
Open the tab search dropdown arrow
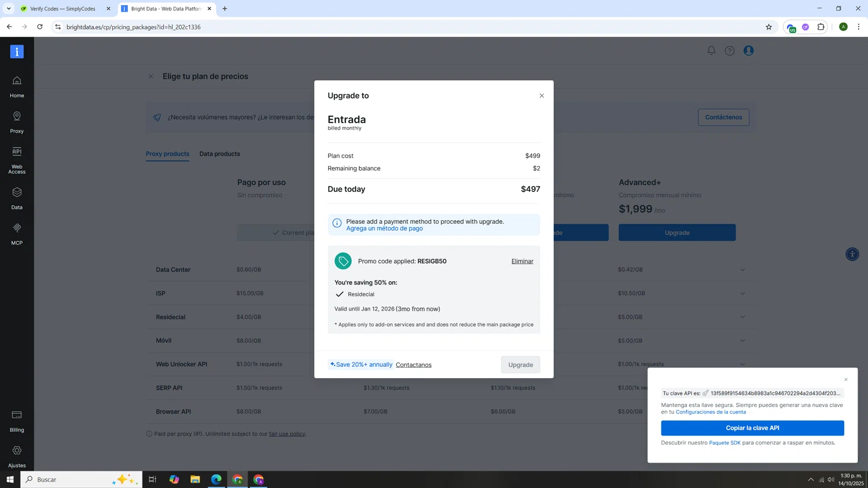click(9, 9)
